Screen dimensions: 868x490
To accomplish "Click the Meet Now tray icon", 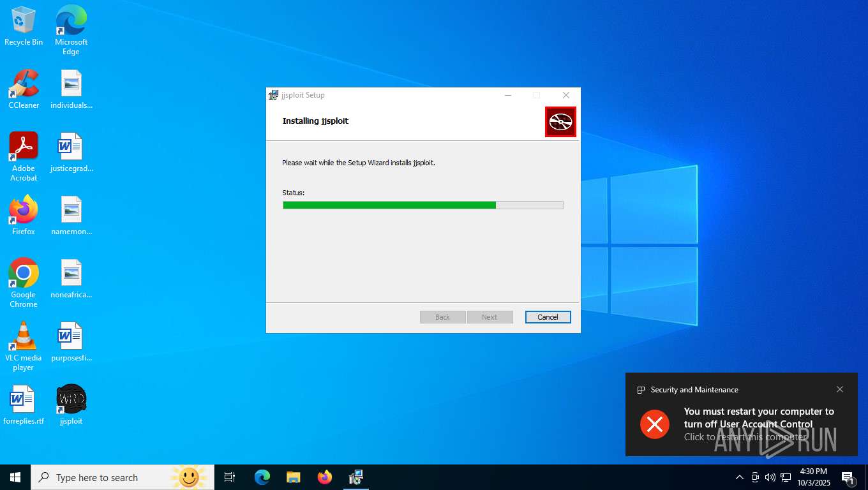I will click(x=755, y=477).
